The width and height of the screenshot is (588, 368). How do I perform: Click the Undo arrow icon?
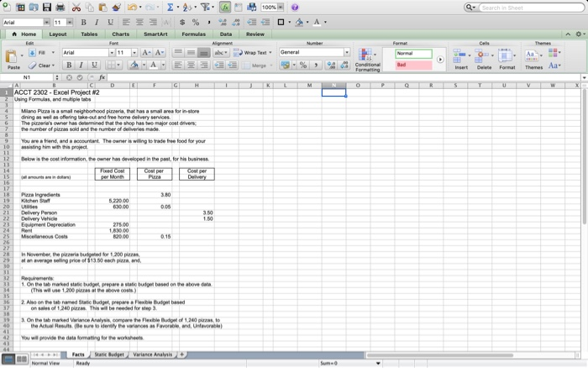point(132,7)
